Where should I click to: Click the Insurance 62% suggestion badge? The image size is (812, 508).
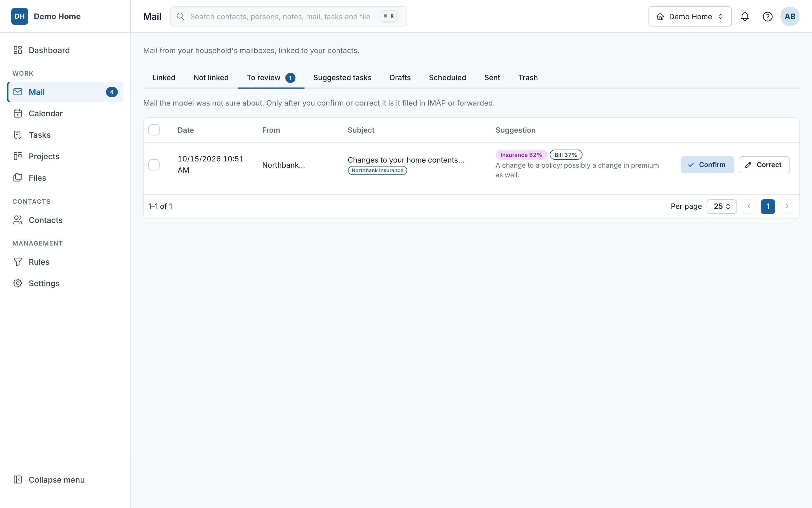521,155
